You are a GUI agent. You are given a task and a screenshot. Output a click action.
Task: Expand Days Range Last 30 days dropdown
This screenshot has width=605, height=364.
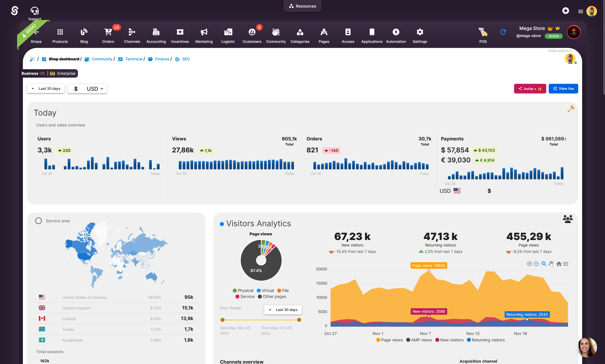pyautogui.click(x=283, y=310)
